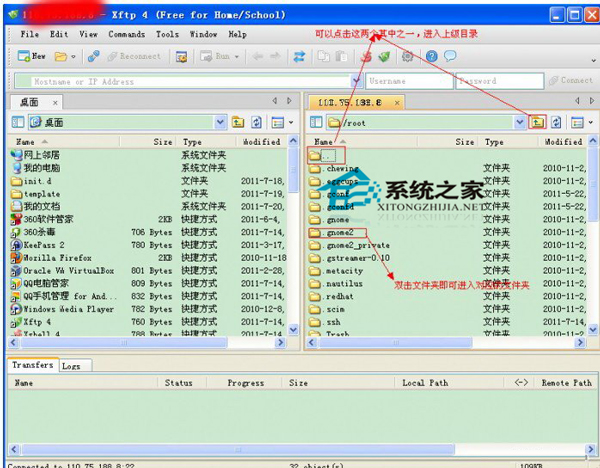
Task: Click the remote pane refresh icon
Action: pyautogui.click(x=556, y=122)
